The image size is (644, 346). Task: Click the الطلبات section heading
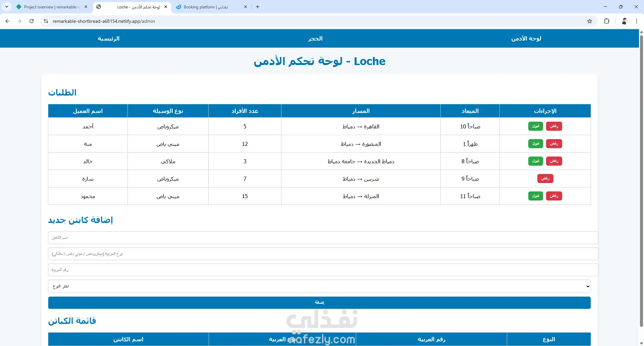(x=62, y=93)
